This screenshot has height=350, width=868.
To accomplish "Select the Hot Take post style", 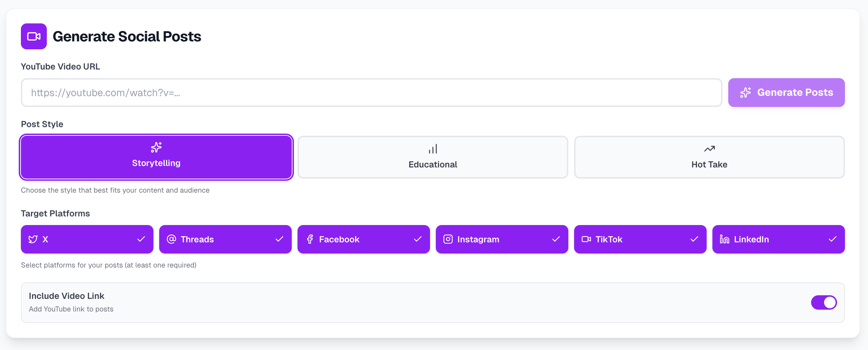I will [710, 157].
